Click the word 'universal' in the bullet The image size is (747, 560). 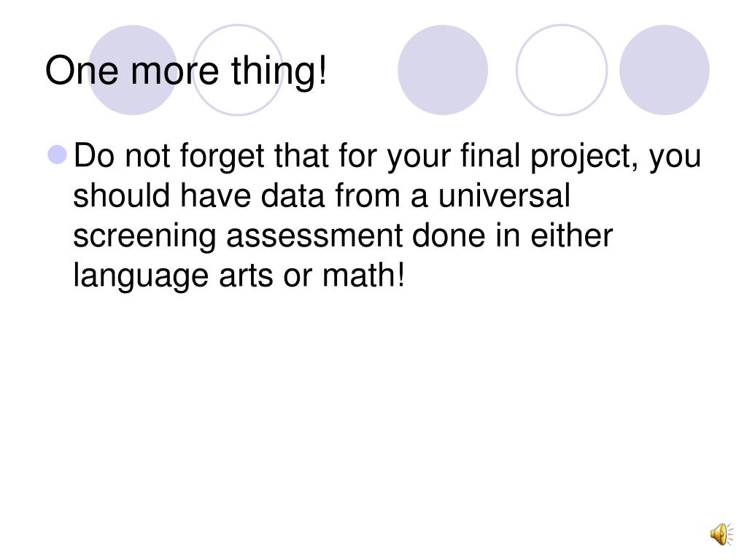click(504, 195)
